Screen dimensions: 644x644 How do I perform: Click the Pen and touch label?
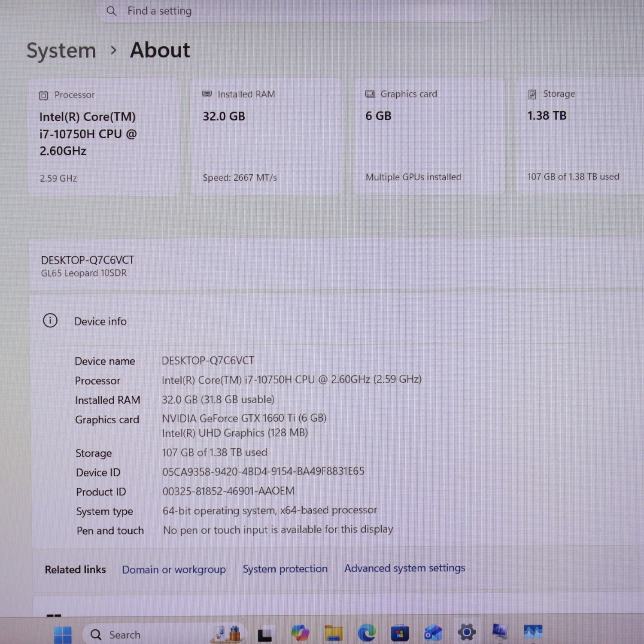pos(110,531)
